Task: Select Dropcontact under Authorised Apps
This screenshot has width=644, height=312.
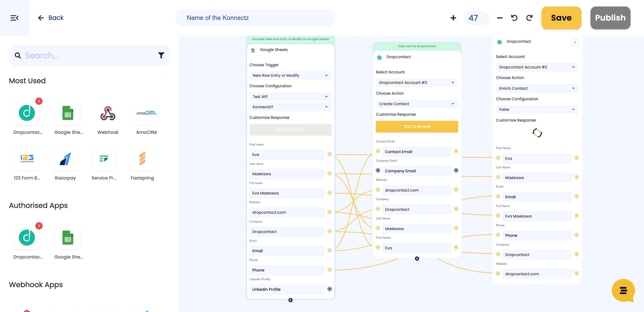Action: tap(27, 238)
